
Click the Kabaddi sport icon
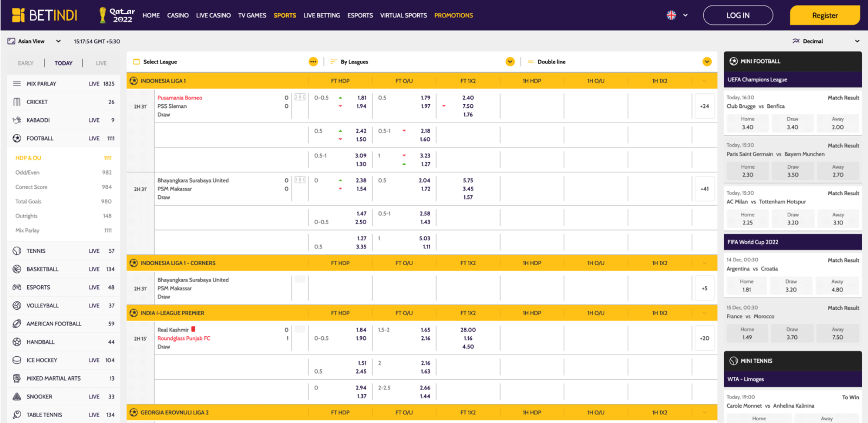(17, 120)
